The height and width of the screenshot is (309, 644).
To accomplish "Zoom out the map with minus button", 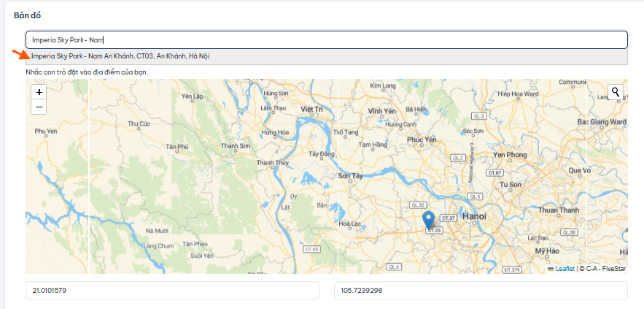I will click(39, 107).
